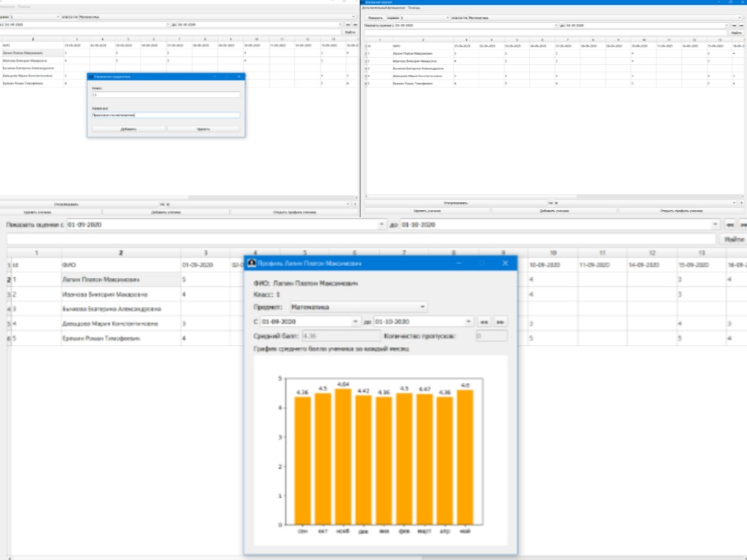Click Открыть профиль ученика in the top-right window
This screenshot has height=560, width=747.
681,211
